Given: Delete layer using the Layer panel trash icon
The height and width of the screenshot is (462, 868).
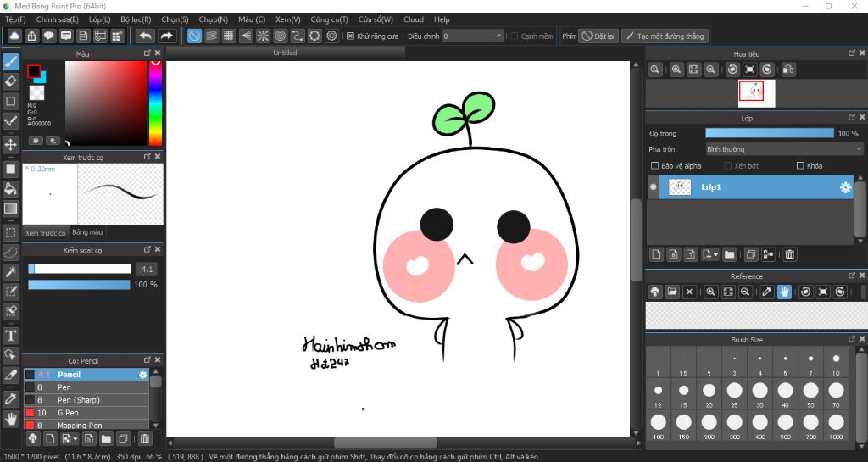Looking at the screenshot, I should (790, 254).
